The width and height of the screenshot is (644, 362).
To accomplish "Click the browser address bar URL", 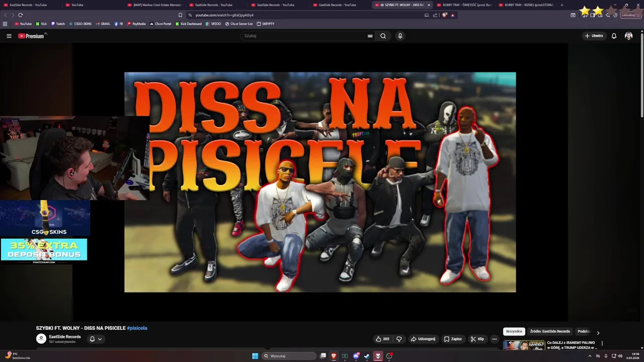I will (224, 15).
